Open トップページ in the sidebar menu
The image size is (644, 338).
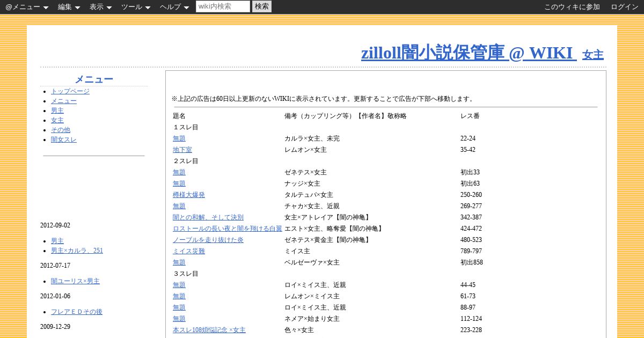coord(70,91)
